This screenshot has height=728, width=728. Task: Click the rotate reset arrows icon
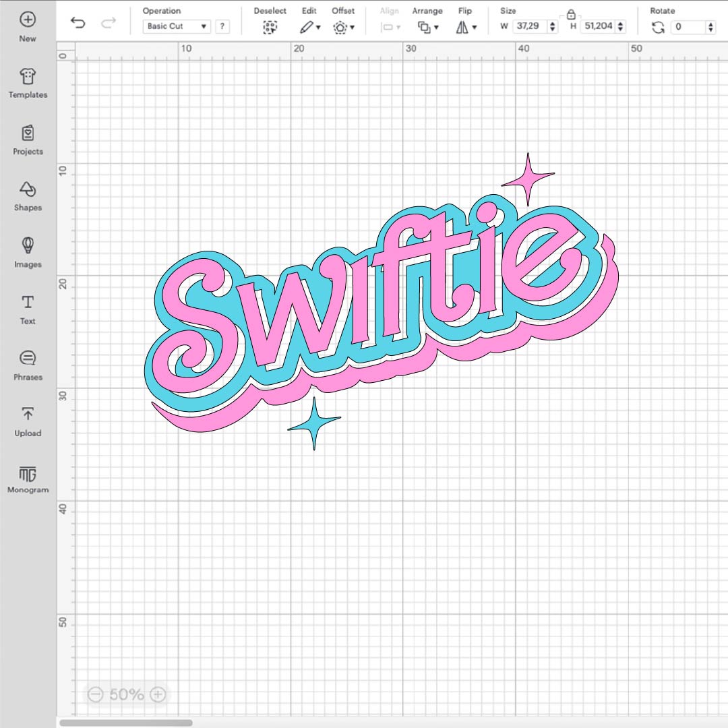tap(657, 27)
